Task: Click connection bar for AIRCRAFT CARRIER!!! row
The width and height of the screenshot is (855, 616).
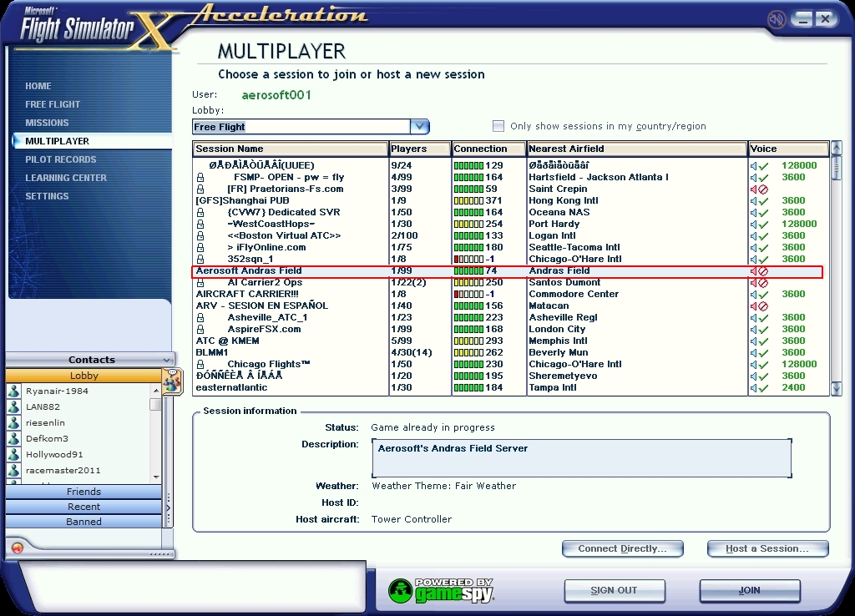Action: (x=468, y=295)
